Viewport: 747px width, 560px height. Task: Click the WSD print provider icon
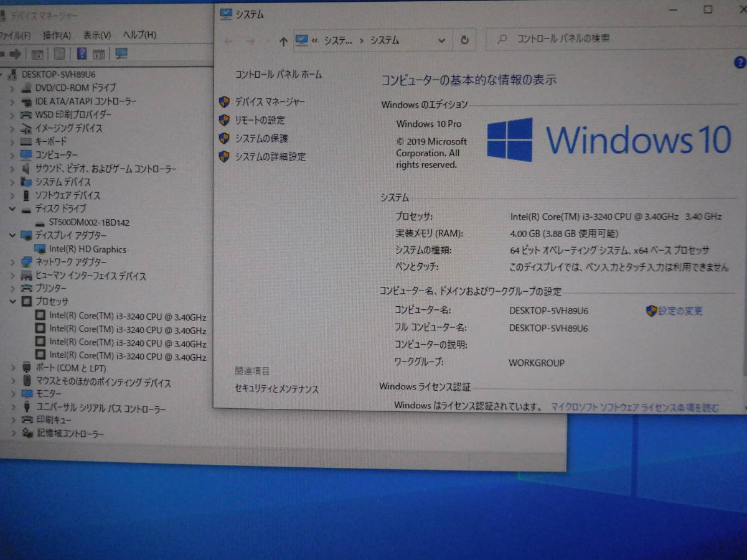coord(26,114)
